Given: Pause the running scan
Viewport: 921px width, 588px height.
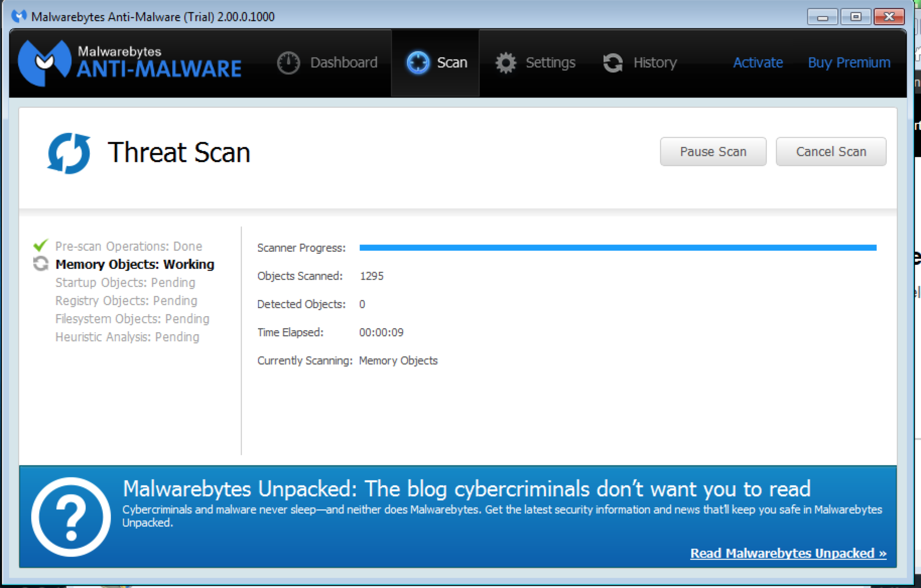Looking at the screenshot, I should pos(713,152).
